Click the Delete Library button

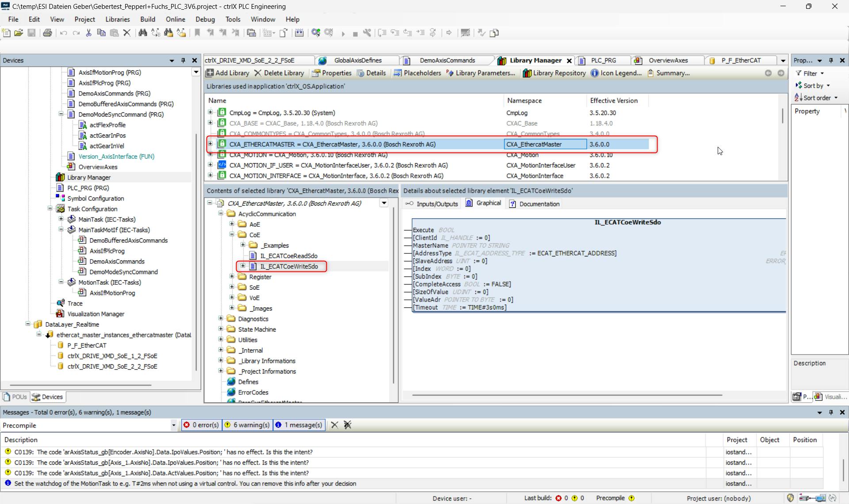point(279,73)
